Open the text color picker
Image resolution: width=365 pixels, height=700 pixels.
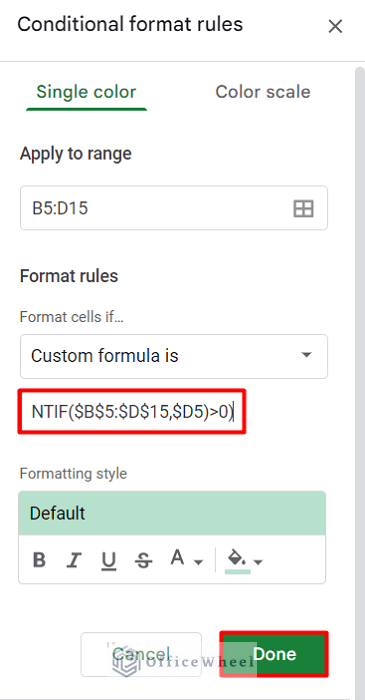click(x=178, y=558)
